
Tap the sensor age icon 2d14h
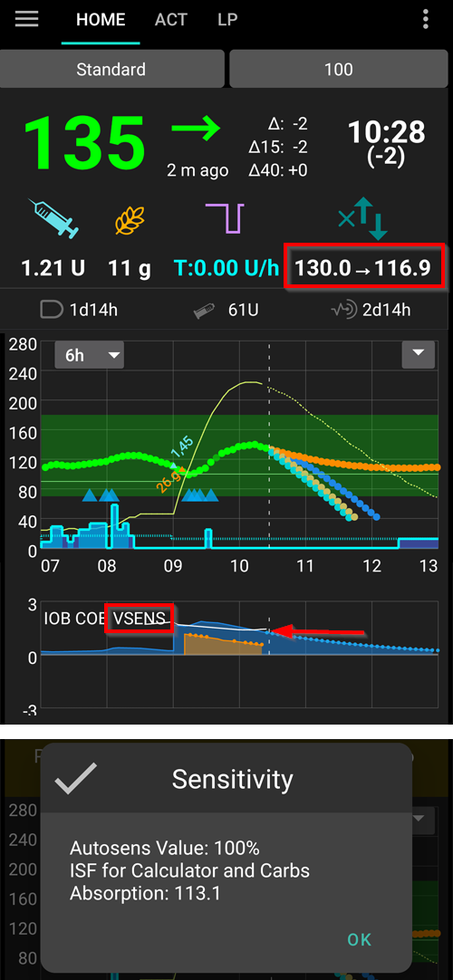tap(344, 310)
